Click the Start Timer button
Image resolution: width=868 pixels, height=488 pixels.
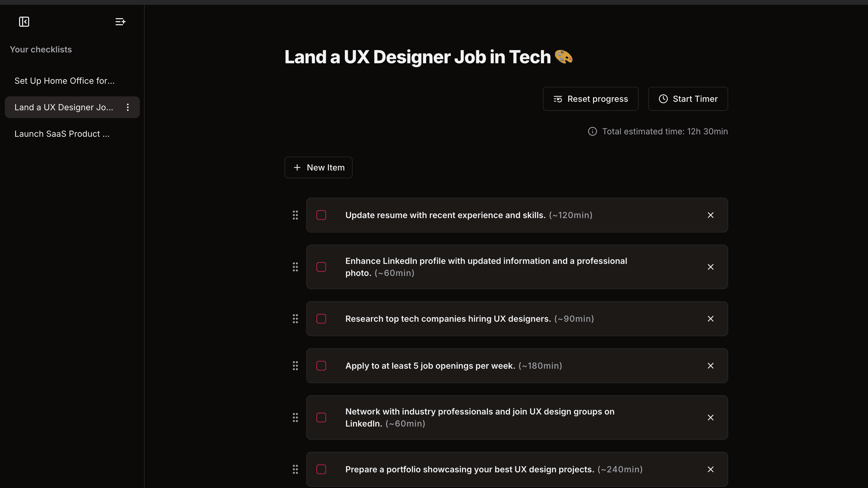pos(688,99)
